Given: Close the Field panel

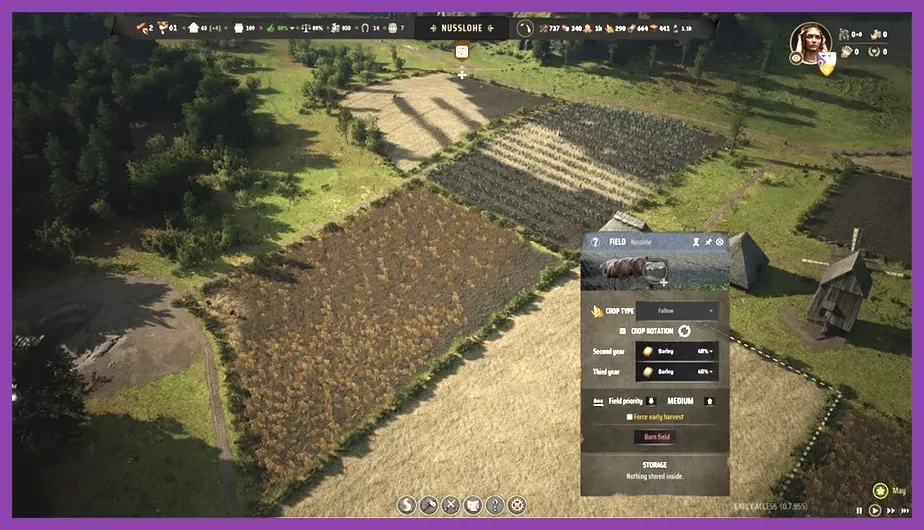Looking at the screenshot, I should click(x=720, y=242).
